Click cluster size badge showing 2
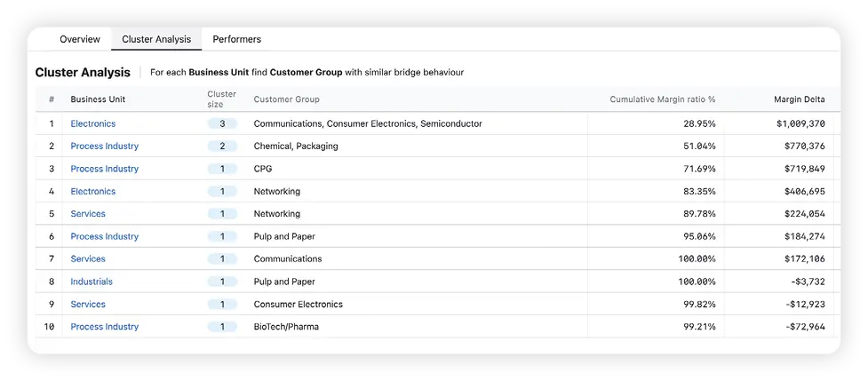 (222, 146)
